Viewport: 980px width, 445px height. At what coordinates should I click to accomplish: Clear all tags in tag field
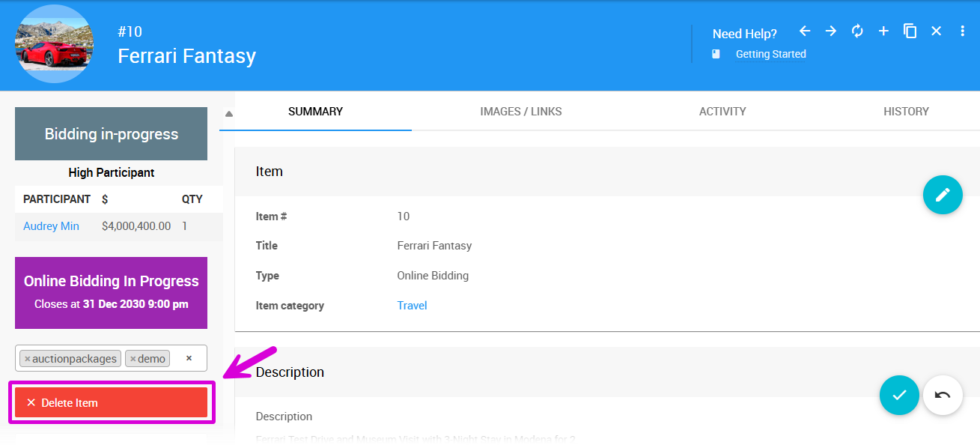tap(189, 358)
